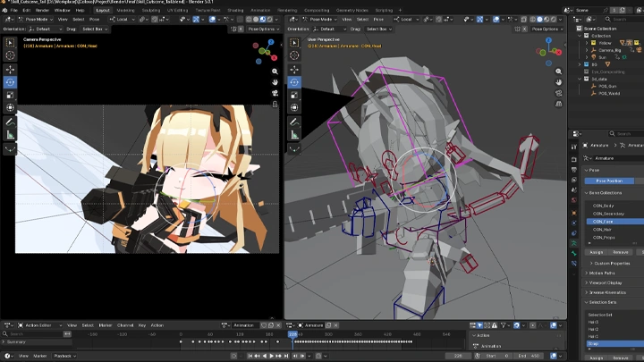Open the Window menu

click(62, 10)
